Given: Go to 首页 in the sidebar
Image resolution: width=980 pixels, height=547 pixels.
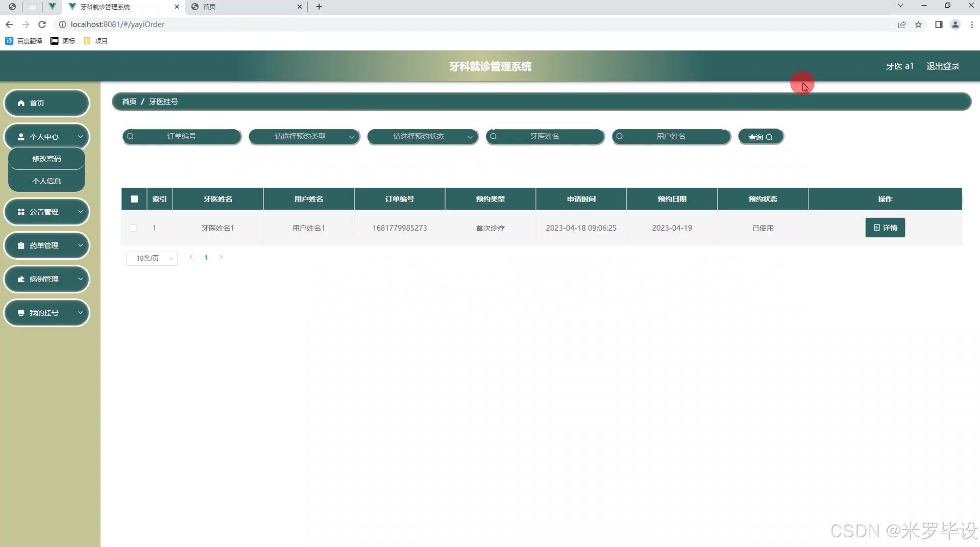Looking at the screenshot, I should point(46,103).
